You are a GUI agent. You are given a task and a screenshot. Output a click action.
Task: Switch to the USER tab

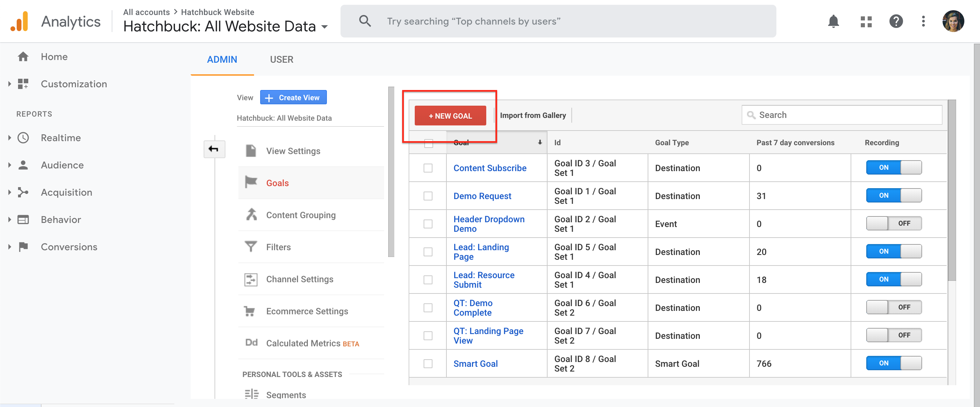pyautogui.click(x=282, y=60)
